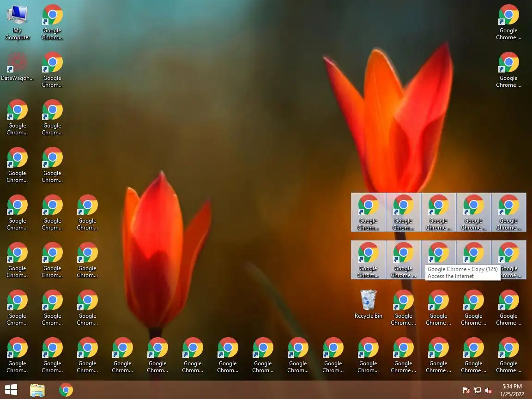This screenshot has width=532, height=399.
Task: Select the DataWagon shortcut icon
Action: click(17, 66)
